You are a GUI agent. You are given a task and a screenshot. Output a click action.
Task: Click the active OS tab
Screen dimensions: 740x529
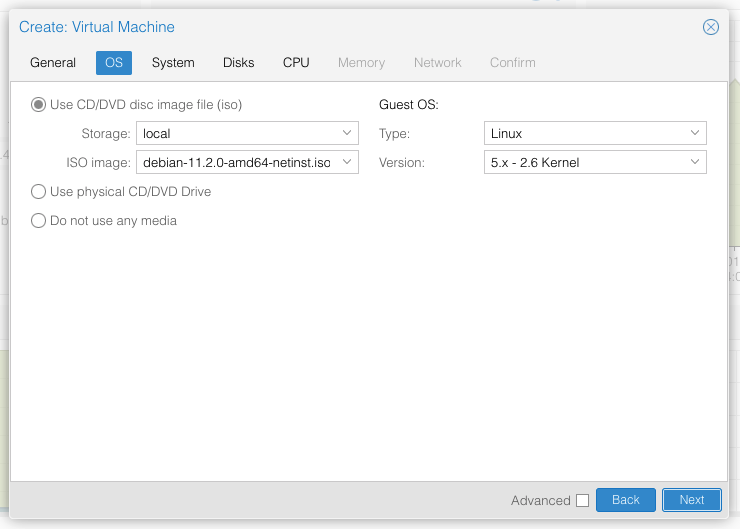click(114, 62)
